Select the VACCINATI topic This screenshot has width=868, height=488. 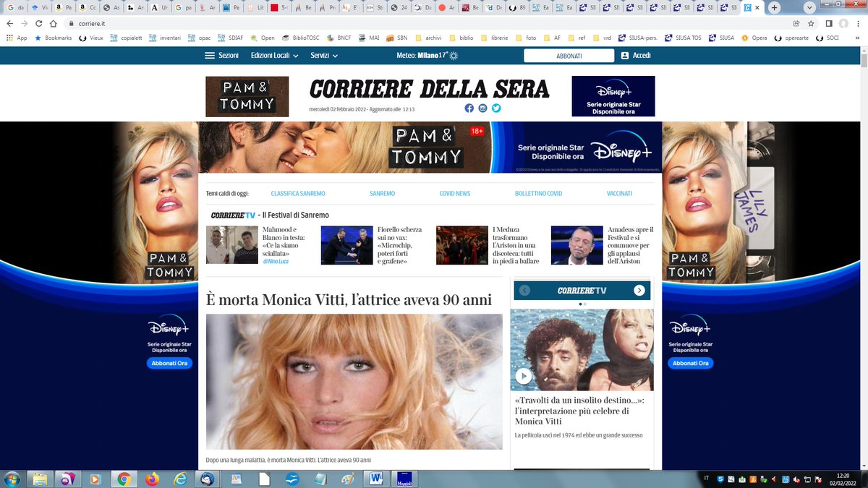click(619, 194)
